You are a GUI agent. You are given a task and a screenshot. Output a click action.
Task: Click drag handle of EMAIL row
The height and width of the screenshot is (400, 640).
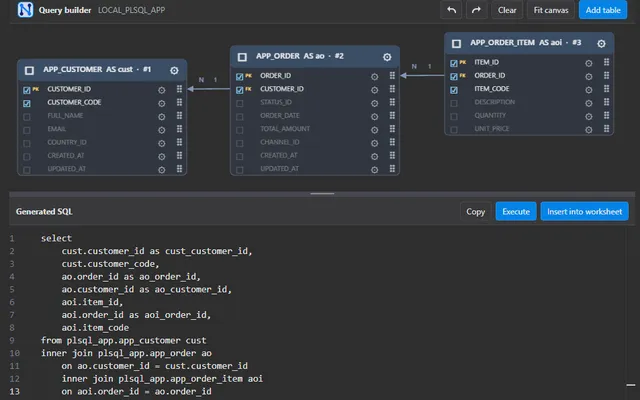coord(179,129)
